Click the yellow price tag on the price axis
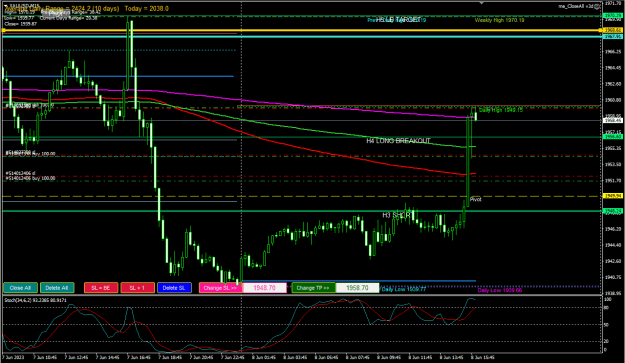Screen dimensions: 625x363 (x=613, y=196)
